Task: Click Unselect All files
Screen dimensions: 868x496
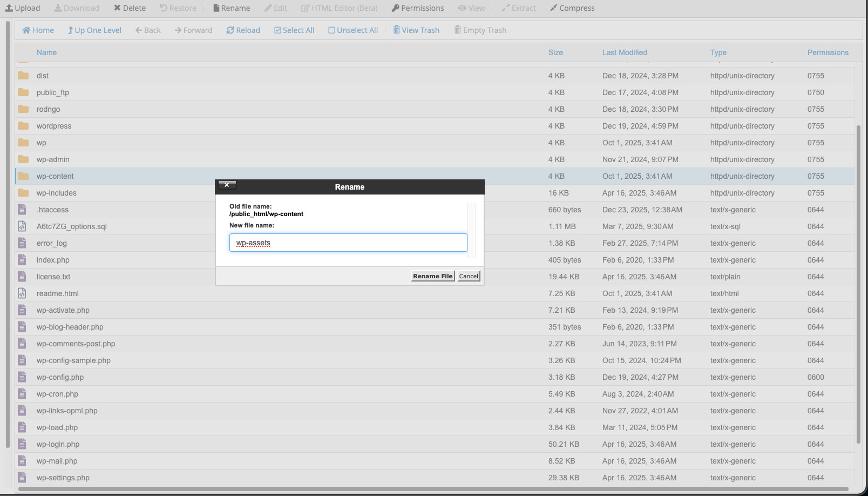Action: click(x=352, y=30)
